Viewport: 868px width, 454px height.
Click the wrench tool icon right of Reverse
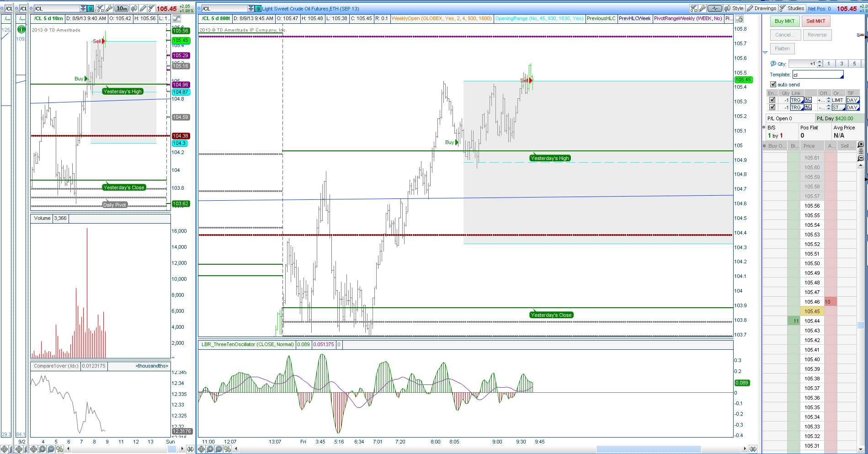[860, 35]
